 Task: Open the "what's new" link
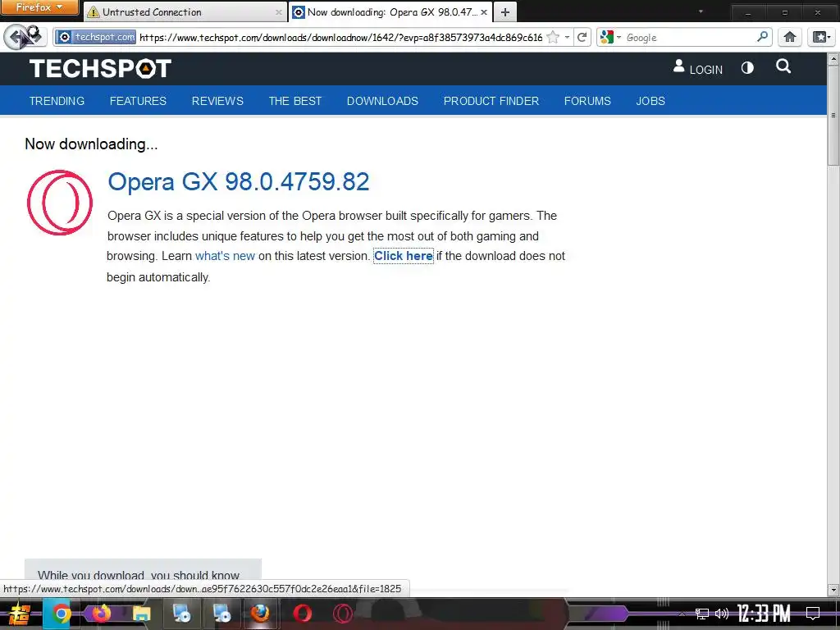[225, 256]
